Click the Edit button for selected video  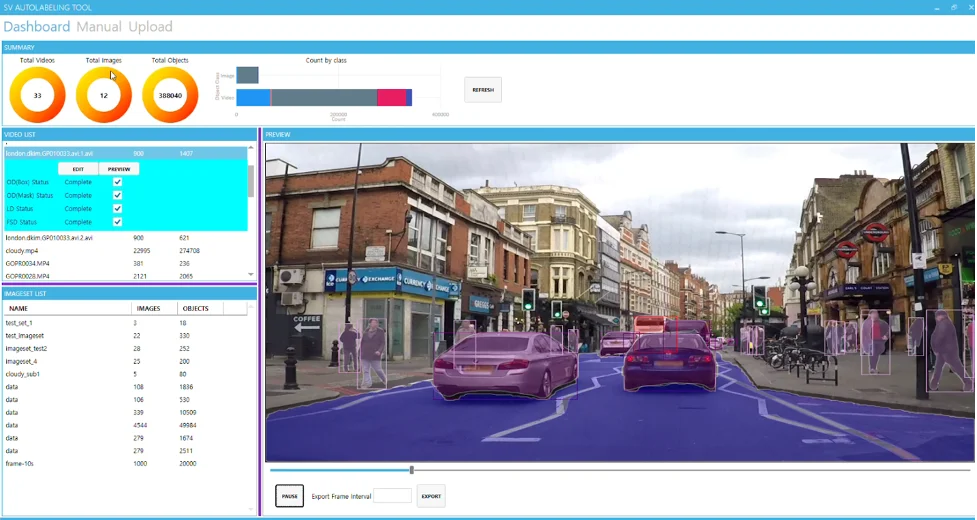(78, 169)
